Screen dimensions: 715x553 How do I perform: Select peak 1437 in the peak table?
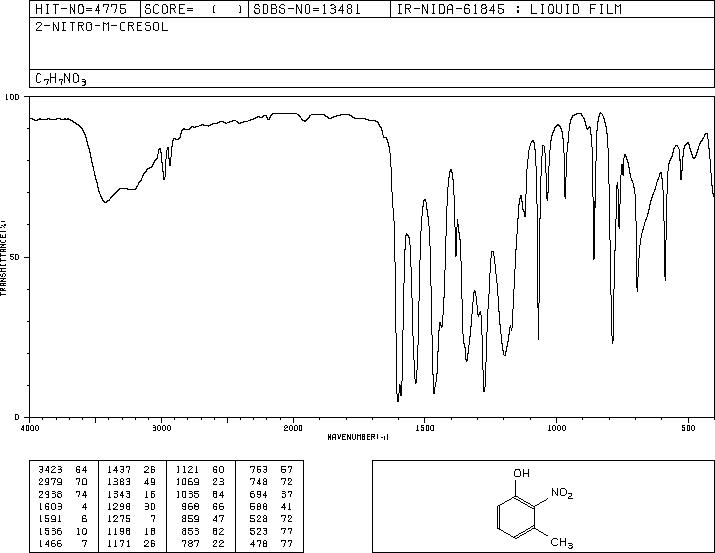coord(119,470)
